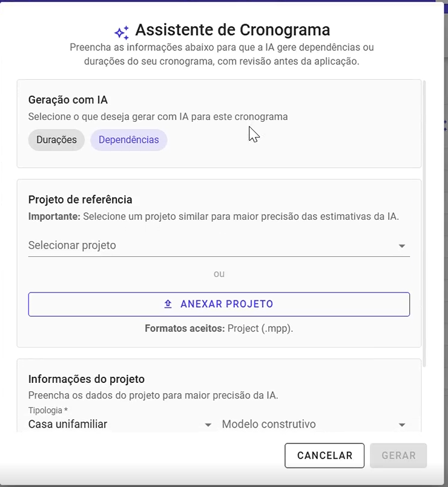This screenshot has width=448, height=487.
Task: Click the sparkle AI icon beside the title
Action: click(122, 33)
